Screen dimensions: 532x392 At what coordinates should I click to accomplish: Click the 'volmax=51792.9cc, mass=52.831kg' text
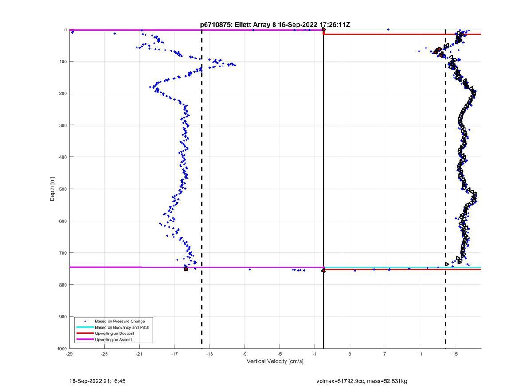point(362,381)
